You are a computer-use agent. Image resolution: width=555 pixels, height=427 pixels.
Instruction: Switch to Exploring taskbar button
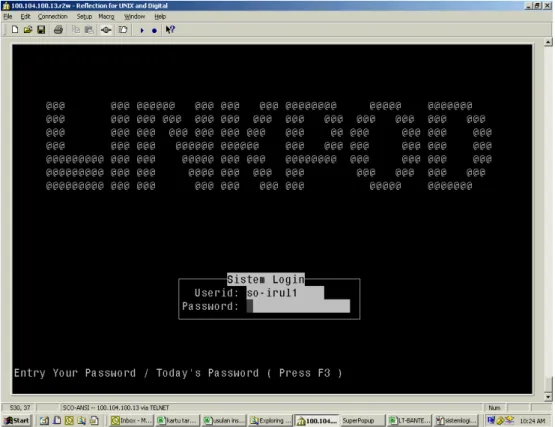270,421
